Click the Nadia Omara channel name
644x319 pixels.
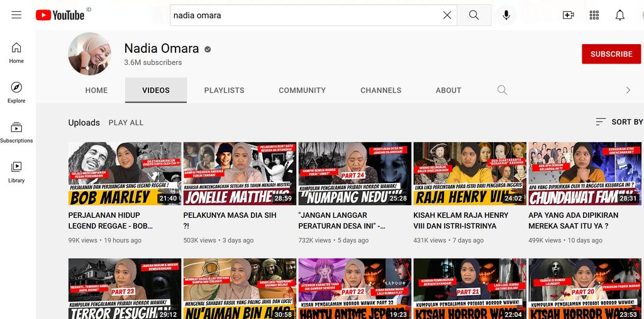pyautogui.click(x=162, y=48)
